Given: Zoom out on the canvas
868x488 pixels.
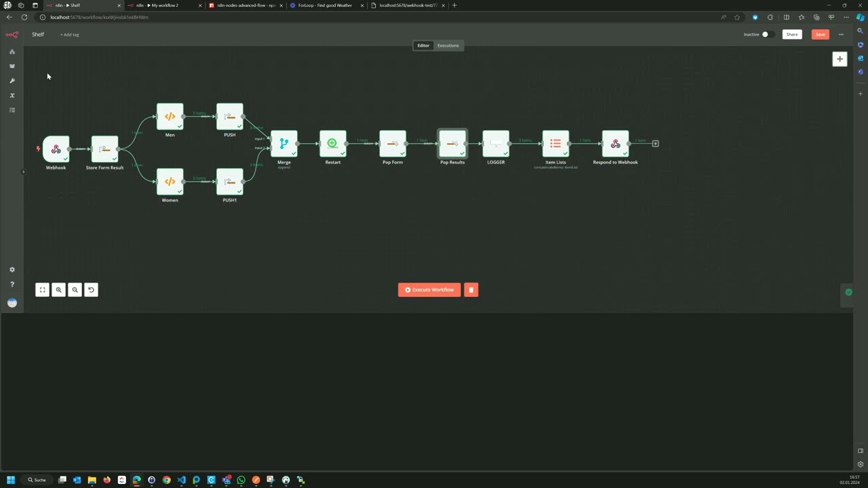Looking at the screenshot, I should pyautogui.click(x=75, y=290).
